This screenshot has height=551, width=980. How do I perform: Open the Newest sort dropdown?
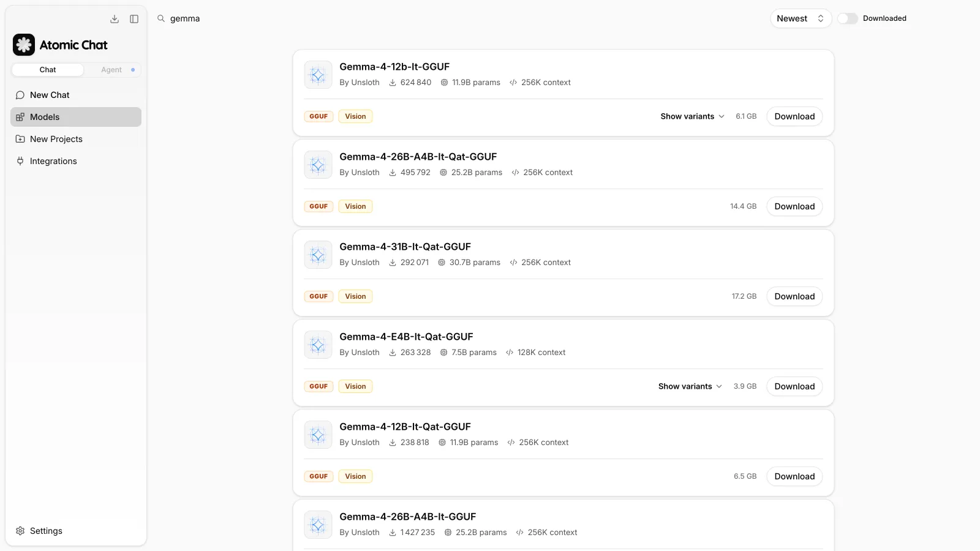[x=801, y=18]
